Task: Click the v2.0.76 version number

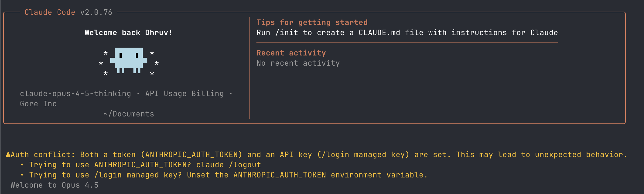Action: tap(96, 12)
